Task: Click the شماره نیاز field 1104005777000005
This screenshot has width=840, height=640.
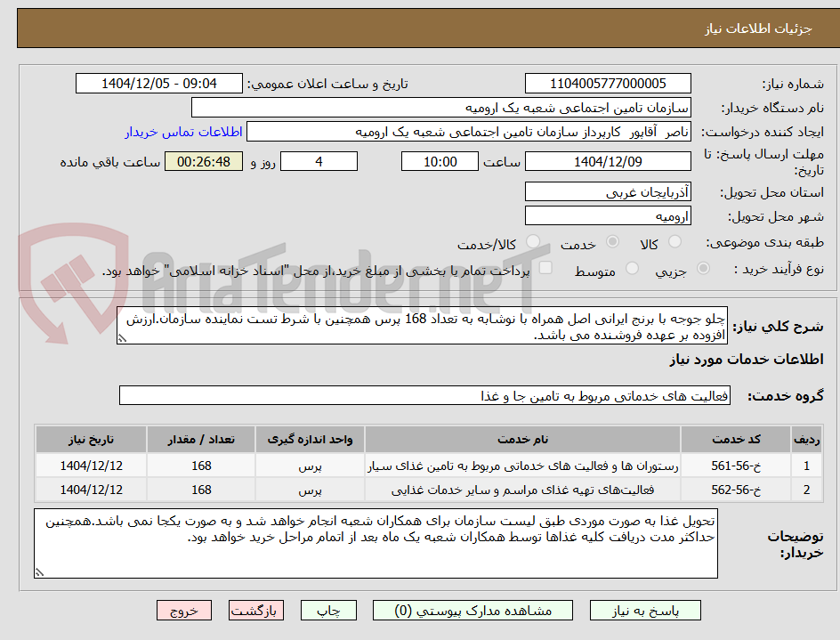Action: (608, 84)
